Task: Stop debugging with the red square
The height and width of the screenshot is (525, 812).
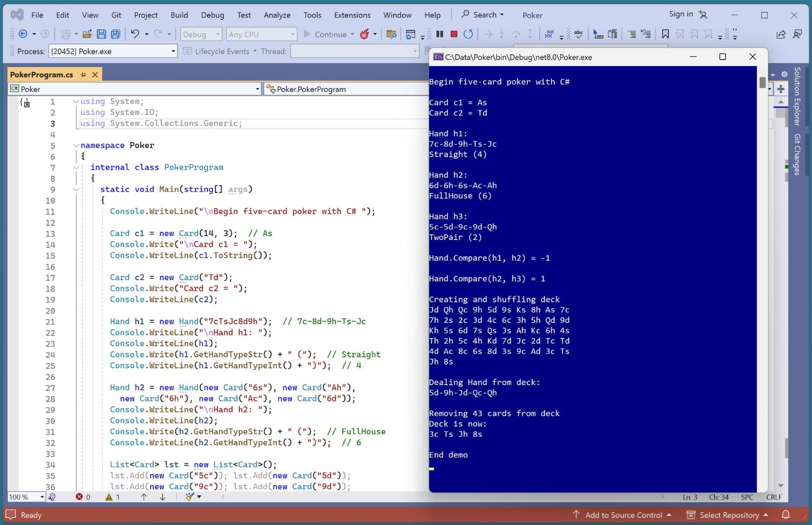Action: tap(454, 34)
